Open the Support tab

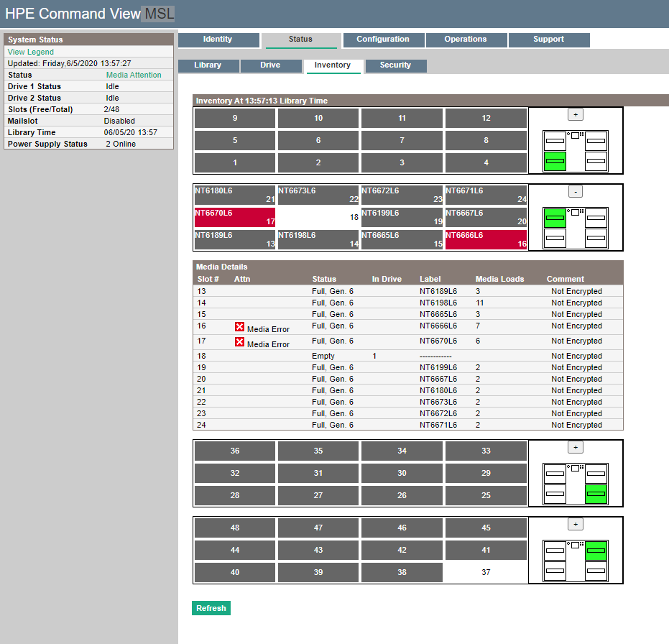click(x=549, y=40)
